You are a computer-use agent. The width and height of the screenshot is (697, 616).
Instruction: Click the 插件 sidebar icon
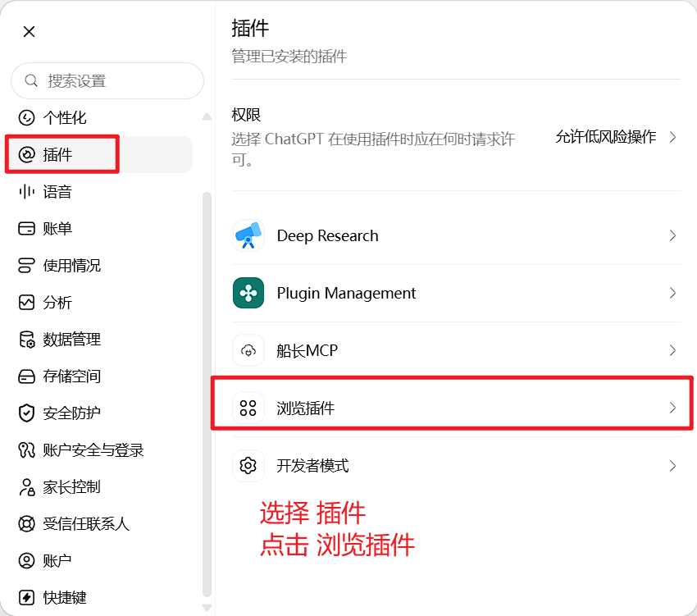[27, 155]
